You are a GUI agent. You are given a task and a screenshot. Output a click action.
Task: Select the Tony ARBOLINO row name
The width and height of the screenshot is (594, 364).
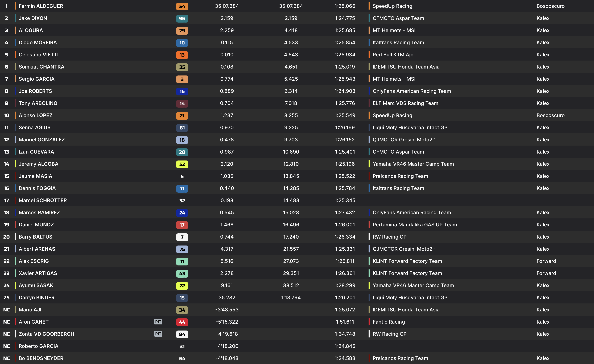tap(38, 103)
